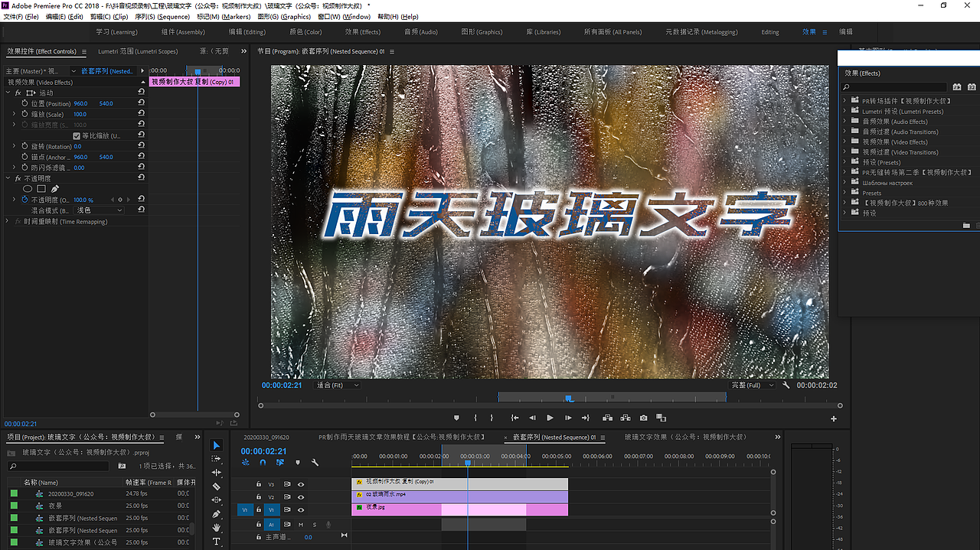The image size is (980, 550).
Task: Reset the Position parameter
Action: (141, 103)
